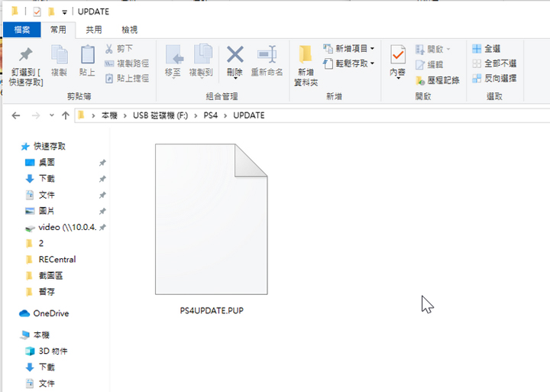Open the RECentral folder in sidebar
550x392 pixels.
tap(57, 259)
